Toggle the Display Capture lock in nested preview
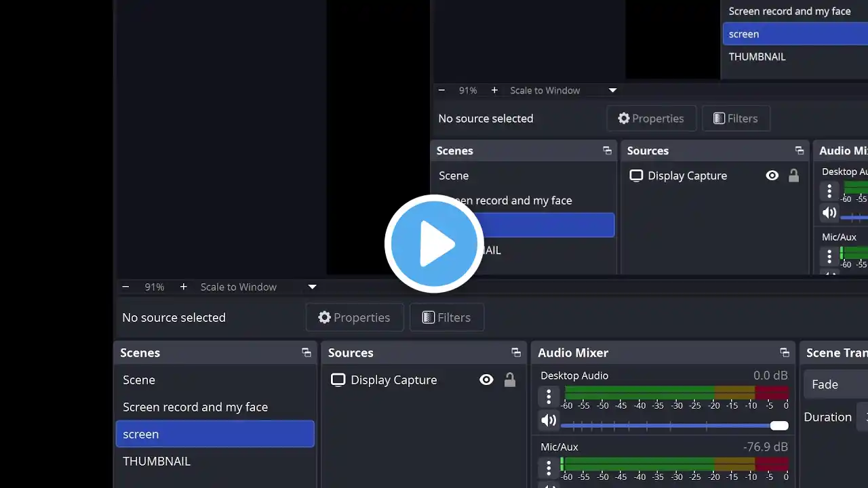868x488 pixels. tap(793, 176)
